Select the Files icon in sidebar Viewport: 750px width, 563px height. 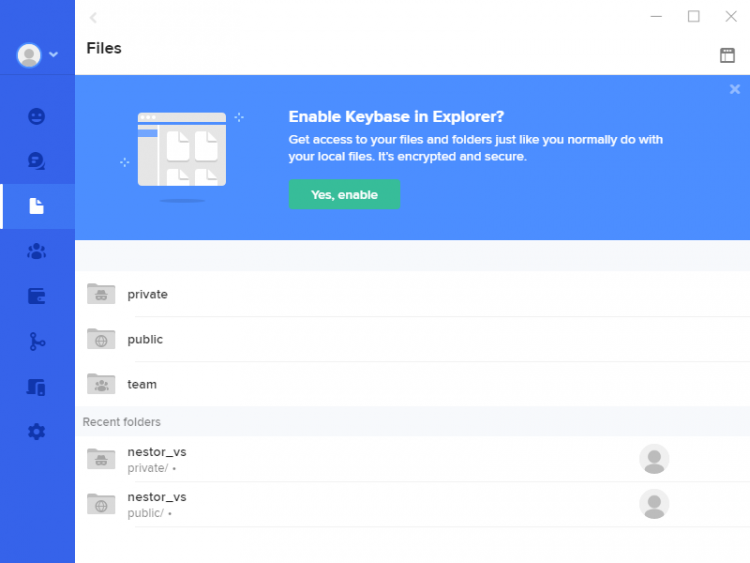37,206
